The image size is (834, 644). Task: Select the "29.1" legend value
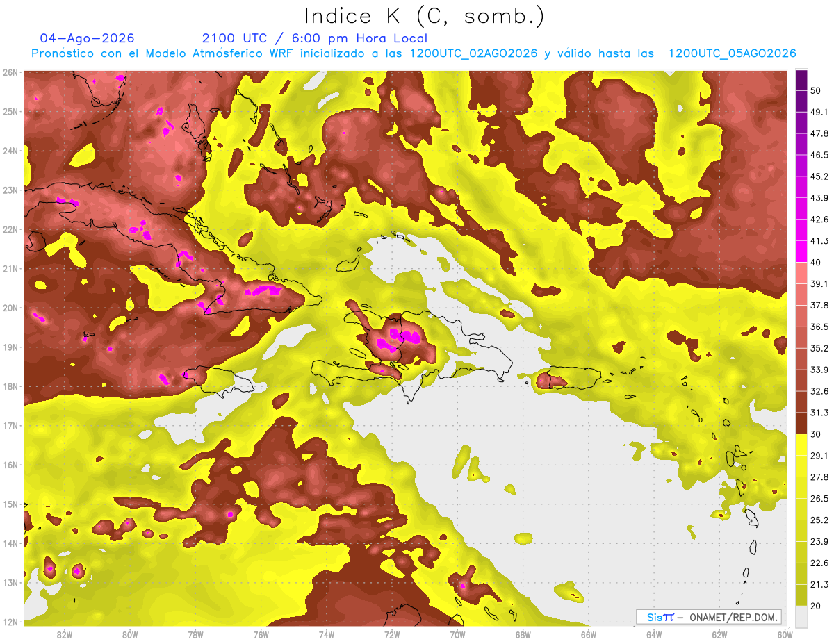819,456
